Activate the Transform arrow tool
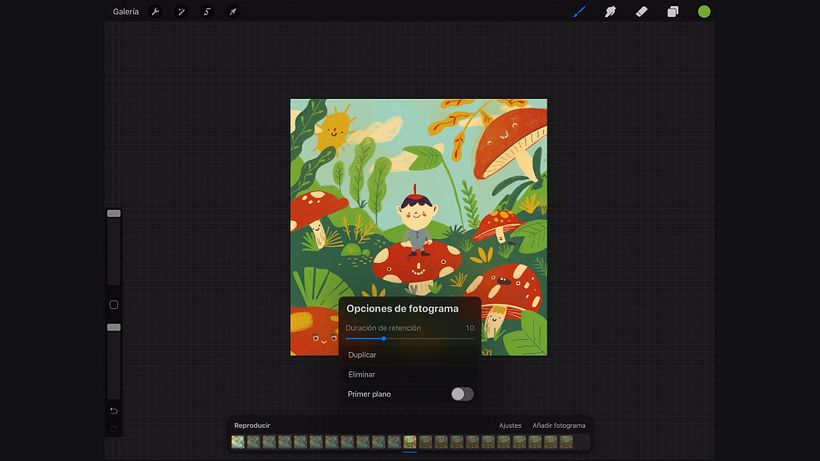This screenshot has width=820, height=461. [x=233, y=11]
